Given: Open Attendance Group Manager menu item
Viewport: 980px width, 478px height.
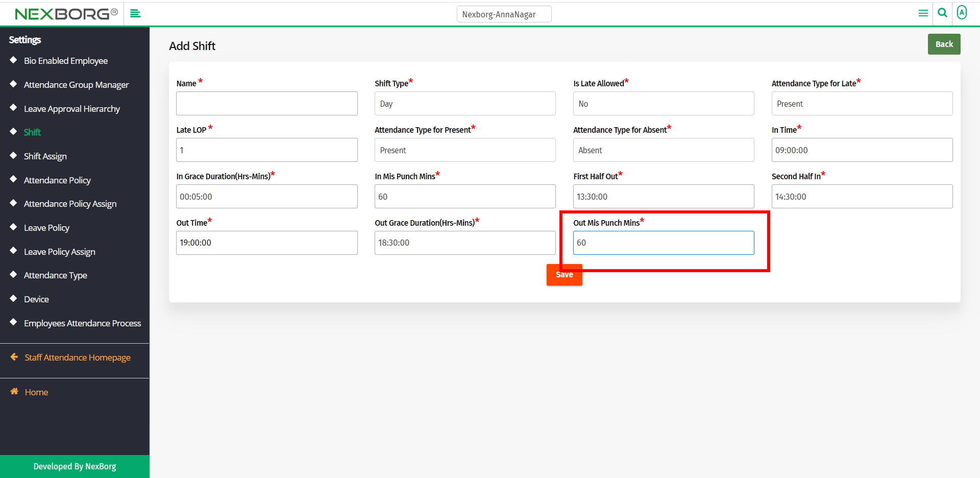Looking at the screenshot, I should coord(76,85).
